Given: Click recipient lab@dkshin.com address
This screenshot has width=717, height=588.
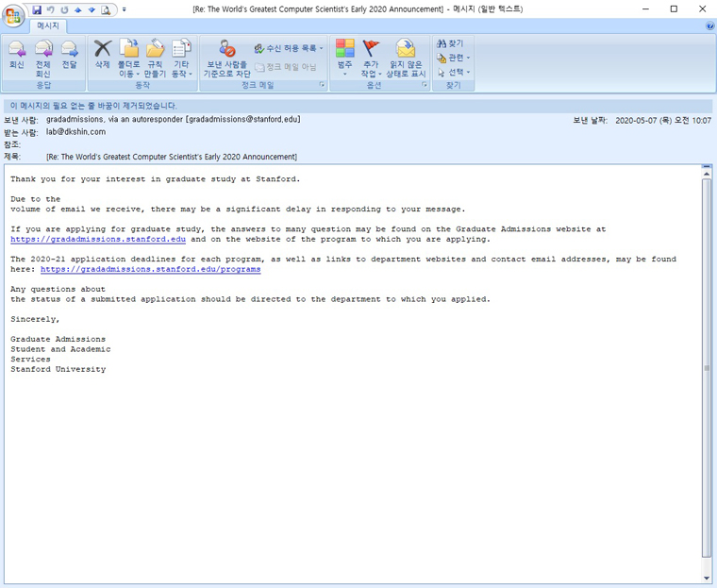Looking at the screenshot, I should [75, 132].
